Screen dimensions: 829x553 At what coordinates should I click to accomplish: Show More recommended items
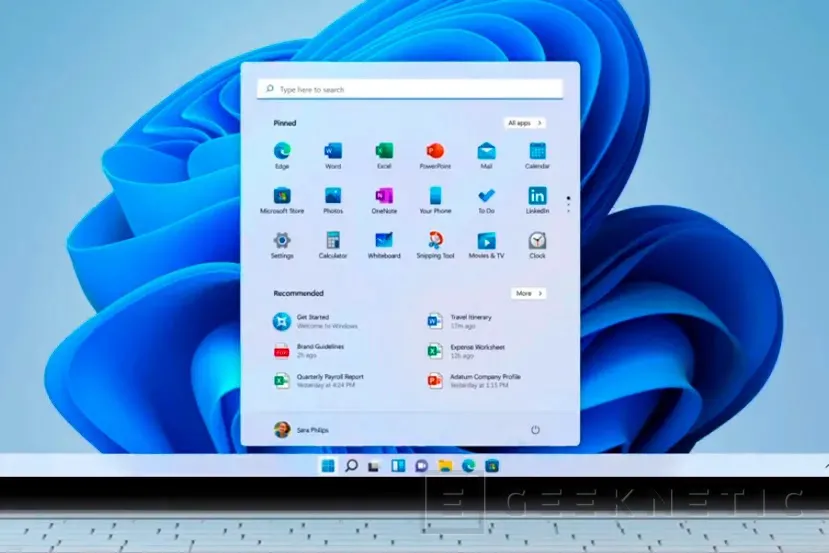529,293
